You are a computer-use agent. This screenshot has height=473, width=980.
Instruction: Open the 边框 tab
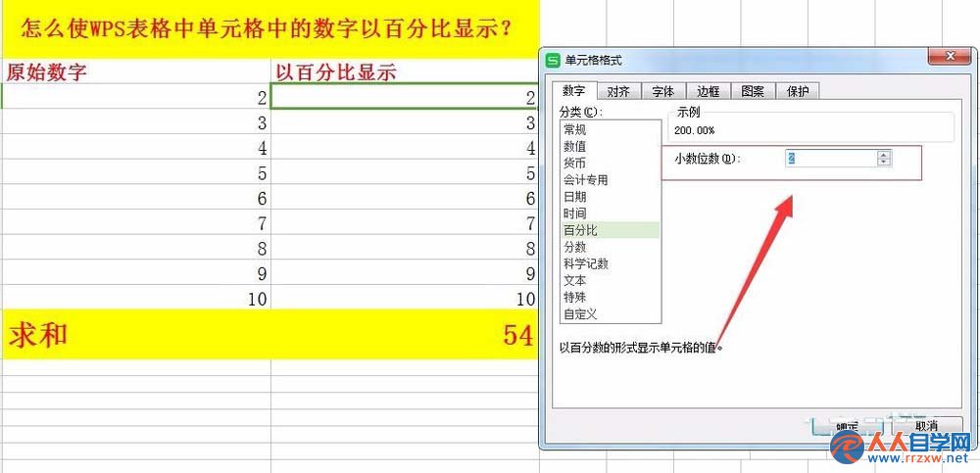(709, 92)
